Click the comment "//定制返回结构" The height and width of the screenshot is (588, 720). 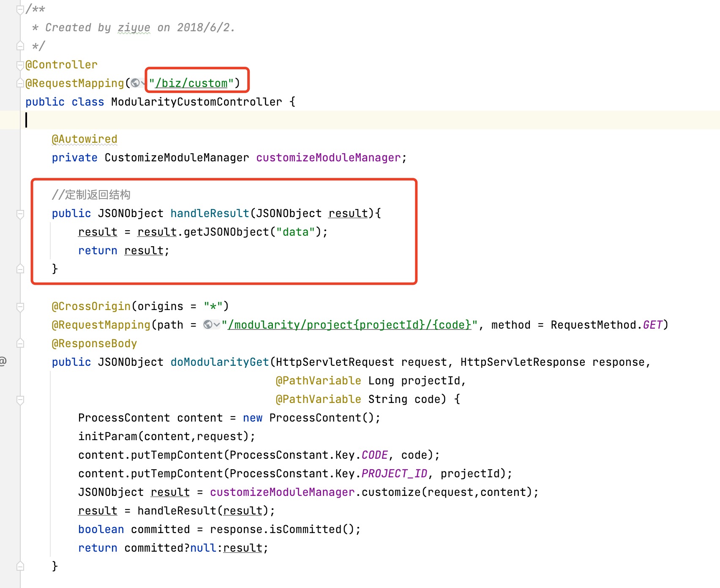(91, 195)
